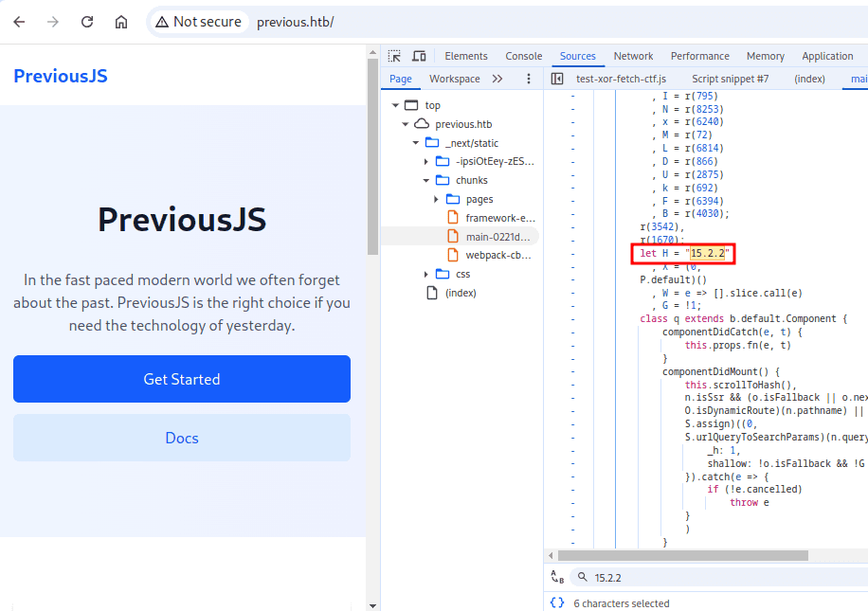Expand the css folder

pyautogui.click(x=426, y=274)
